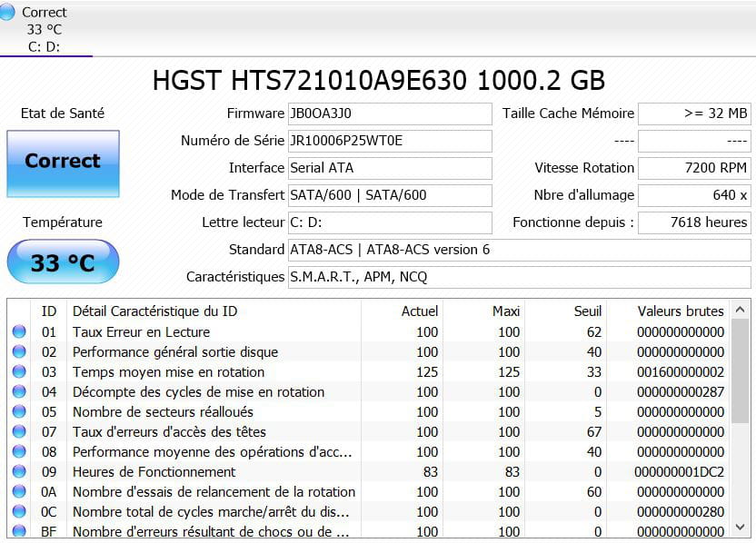Click the power-on count field 640 x

pos(694,195)
